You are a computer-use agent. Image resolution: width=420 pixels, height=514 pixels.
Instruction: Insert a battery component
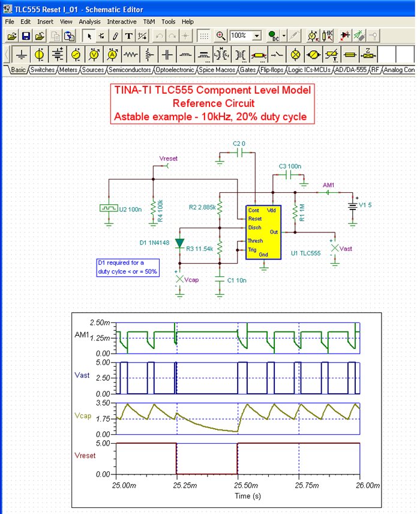pyautogui.click(x=58, y=55)
